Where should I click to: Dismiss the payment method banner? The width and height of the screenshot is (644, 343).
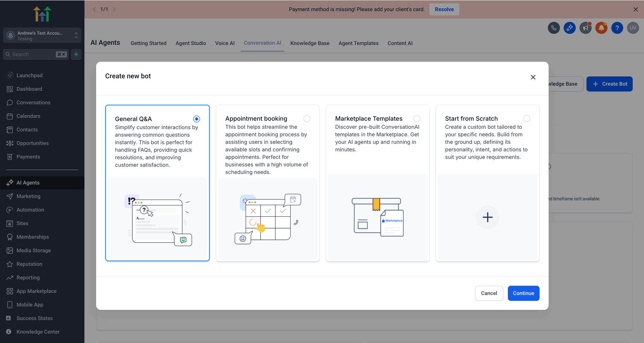[635, 9]
